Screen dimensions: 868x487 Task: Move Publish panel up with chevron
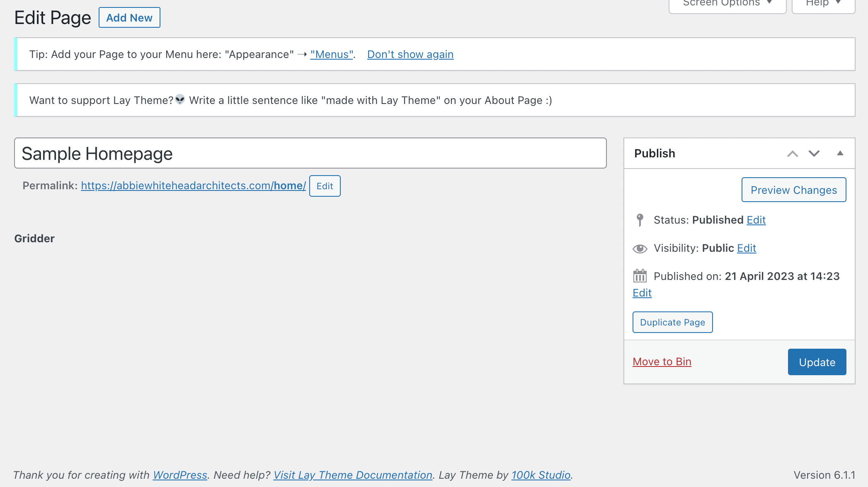click(x=792, y=154)
